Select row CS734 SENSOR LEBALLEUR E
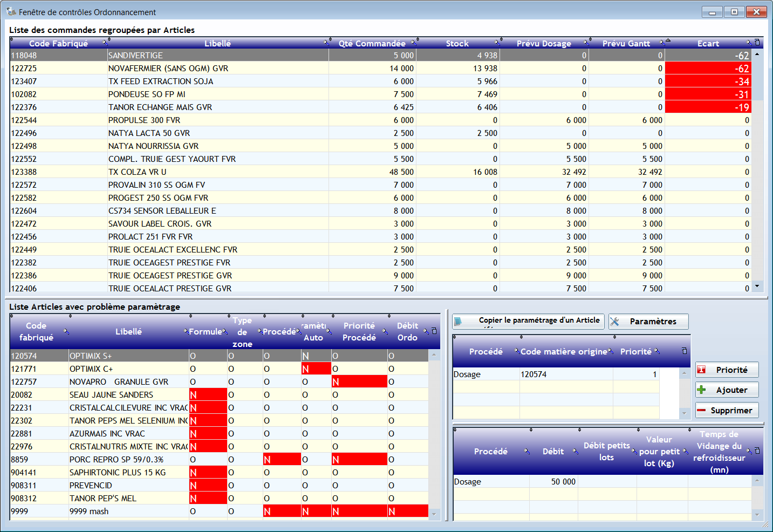Screen dimensions: 773x532 tap(381, 210)
